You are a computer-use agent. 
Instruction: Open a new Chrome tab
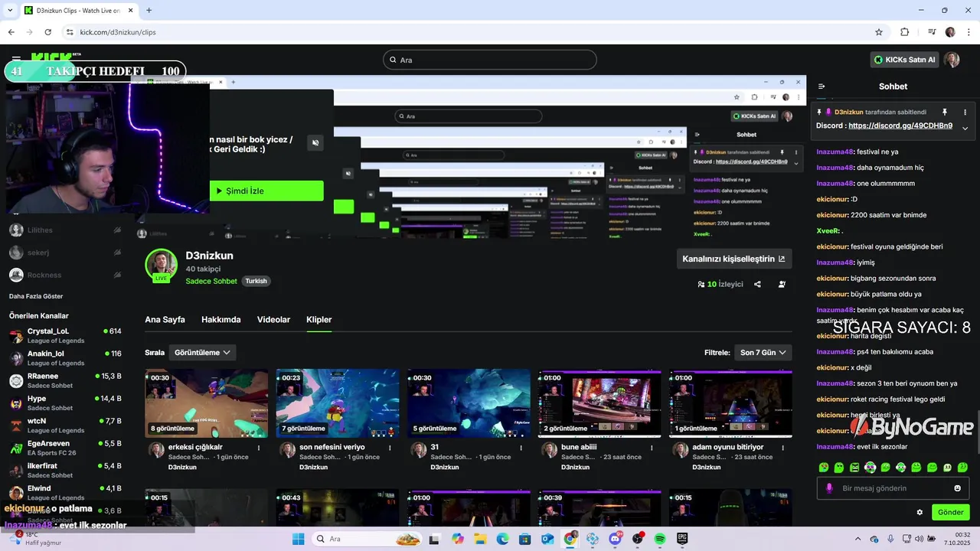(x=149, y=10)
